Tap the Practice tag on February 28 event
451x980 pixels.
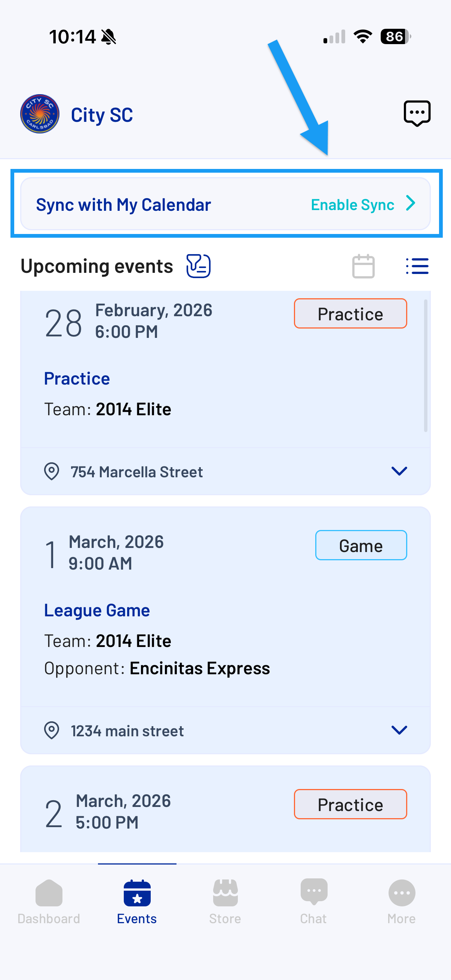[x=350, y=314]
